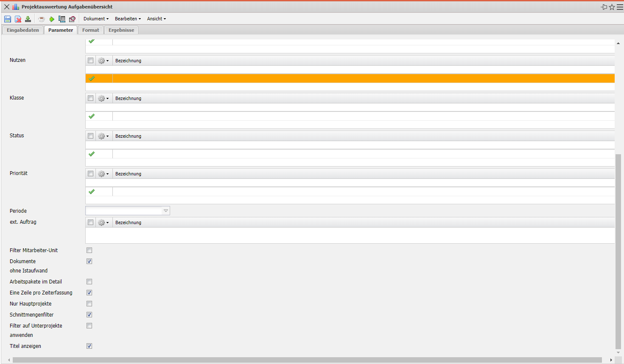The height and width of the screenshot is (364, 624).
Task: Click the green checkmark in the Nutzen row
Action: tap(92, 78)
